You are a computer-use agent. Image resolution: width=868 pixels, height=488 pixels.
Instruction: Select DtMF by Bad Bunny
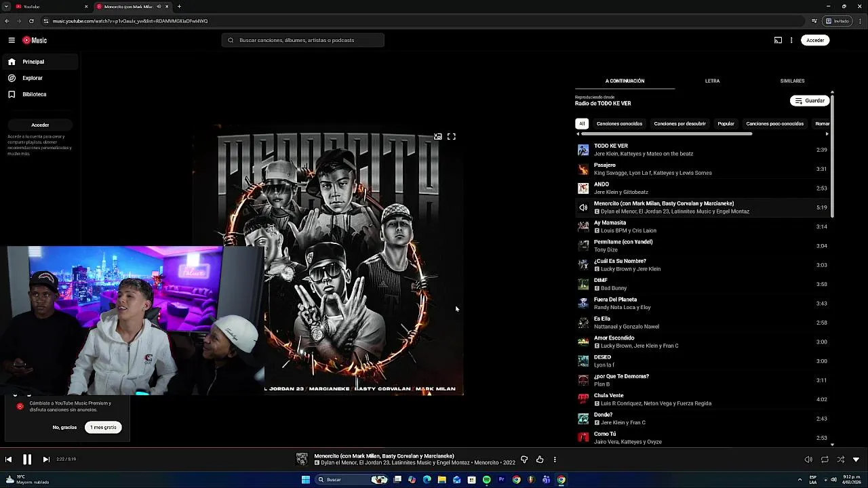click(703, 284)
